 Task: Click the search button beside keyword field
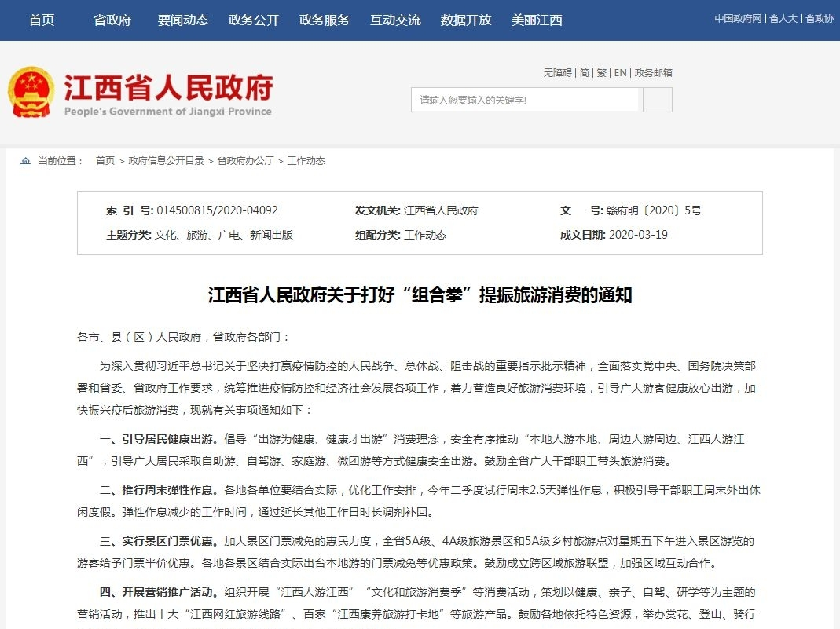pyautogui.click(x=658, y=100)
